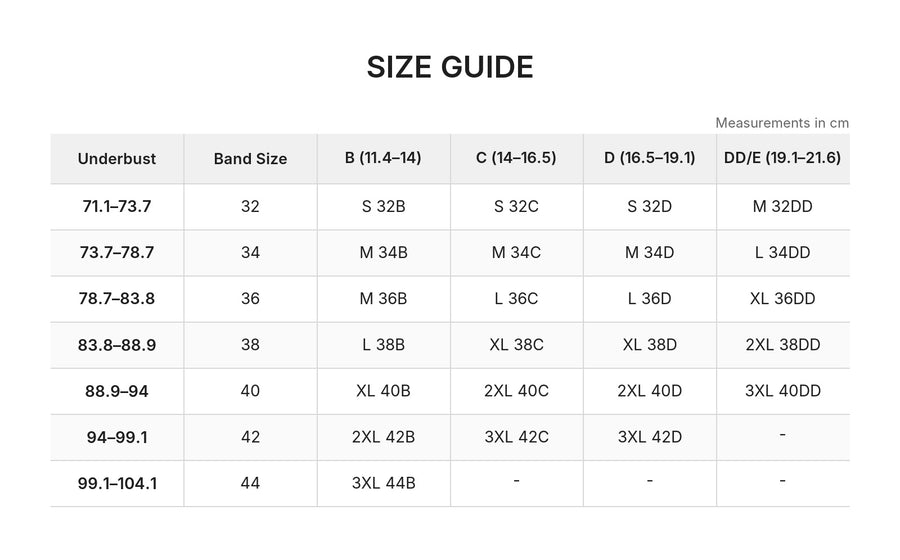Select the Underbust column header
The width and height of the screenshot is (900, 560).
tap(117, 159)
